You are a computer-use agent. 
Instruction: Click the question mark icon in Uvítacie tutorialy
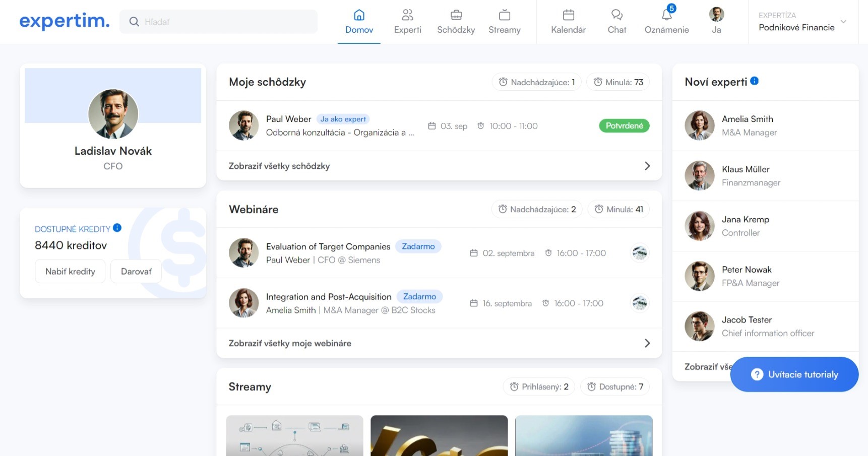[x=757, y=374]
